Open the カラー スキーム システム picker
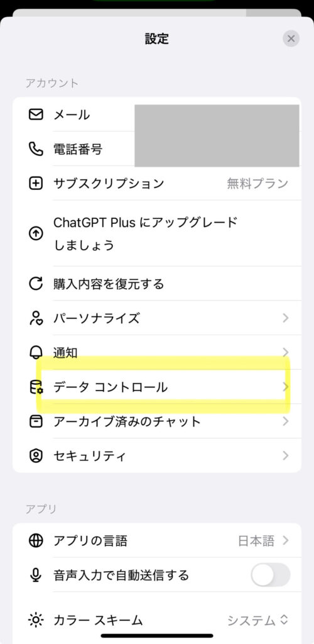The height and width of the screenshot is (644, 314). [258, 620]
